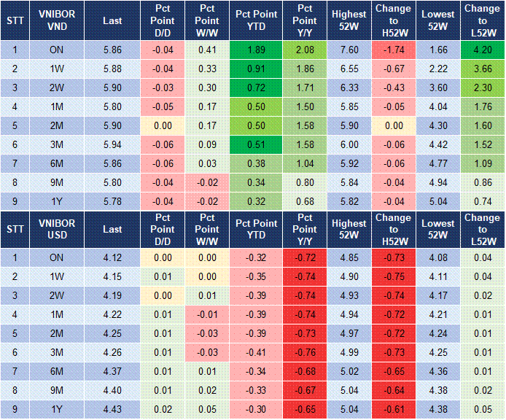Select the 4.43 Last value for USD 1Y

pos(112,410)
